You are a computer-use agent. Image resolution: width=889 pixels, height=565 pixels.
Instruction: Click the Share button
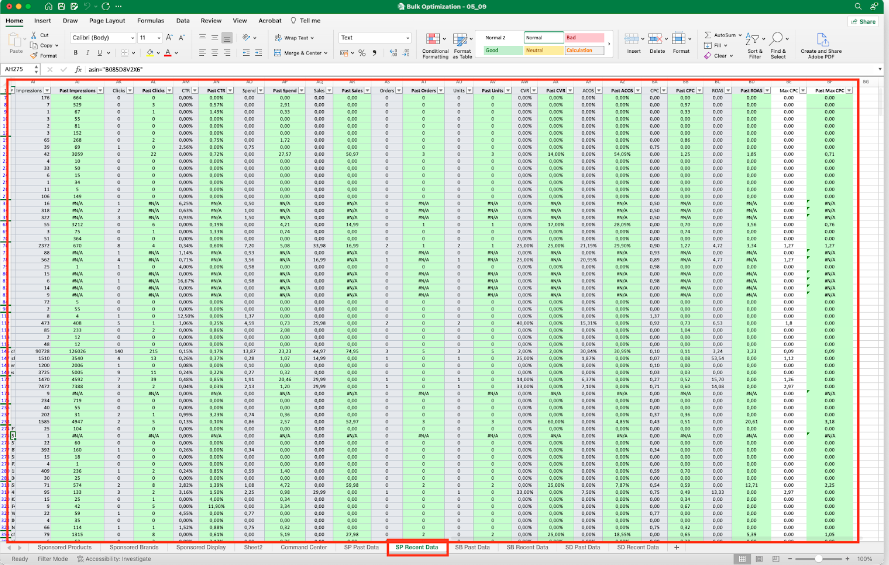pyautogui.click(x=863, y=22)
